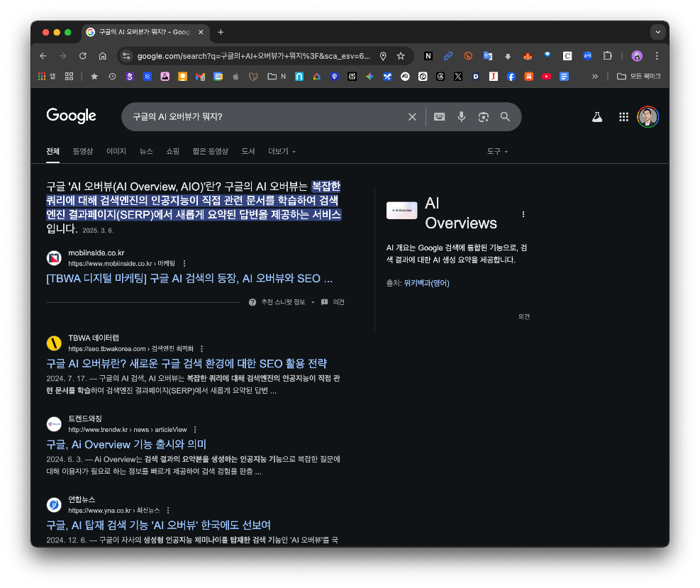
Task: Click the blue link extension icon
Action: click(x=448, y=56)
